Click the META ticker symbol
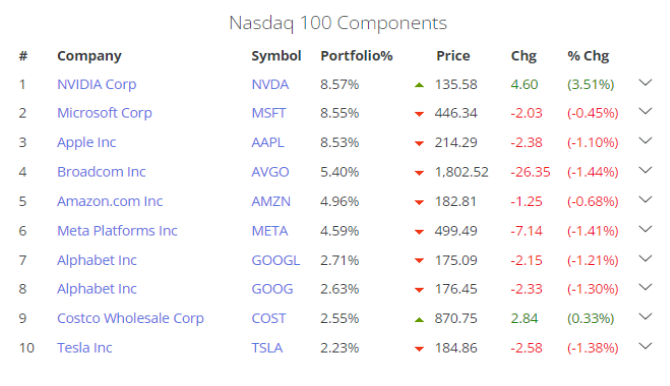 pos(270,231)
